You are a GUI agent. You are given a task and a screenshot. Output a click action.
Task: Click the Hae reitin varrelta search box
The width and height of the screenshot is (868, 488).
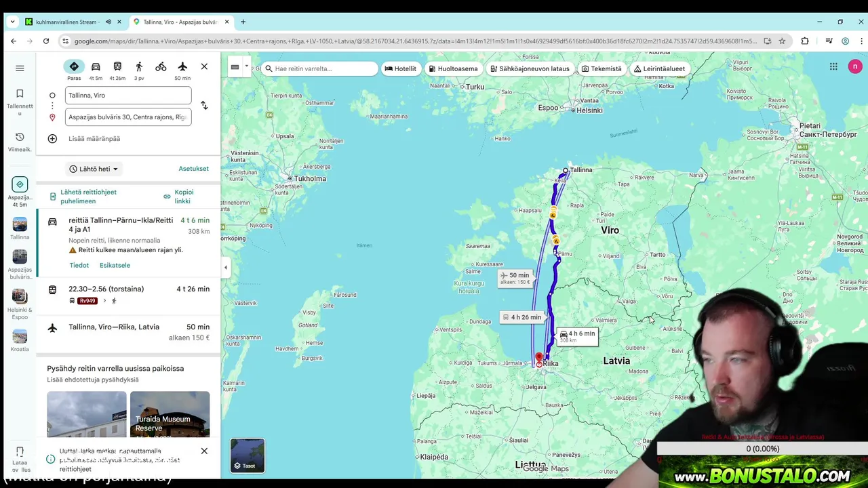click(x=319, y=68)
